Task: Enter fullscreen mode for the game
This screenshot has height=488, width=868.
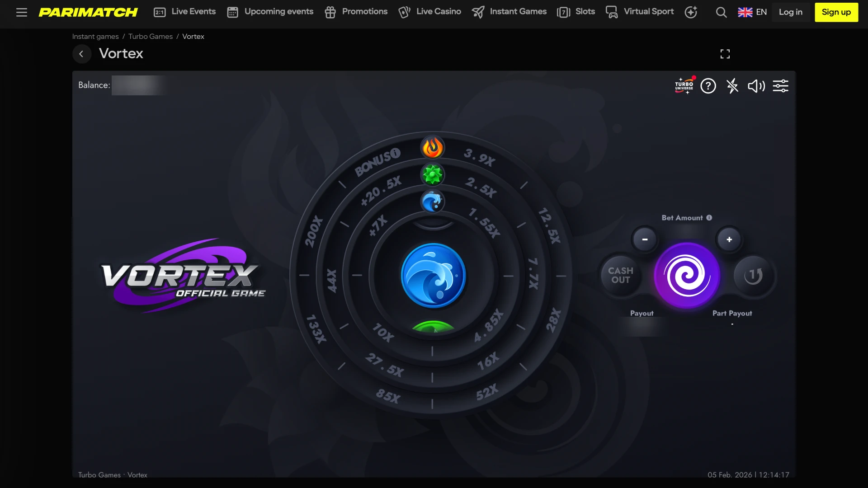Action: [725, 54]
